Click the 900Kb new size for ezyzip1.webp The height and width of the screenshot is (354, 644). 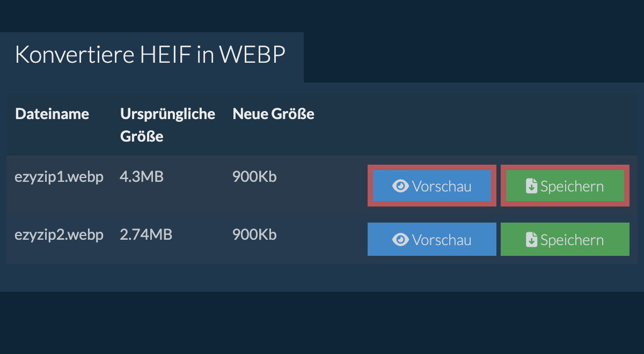254,176
